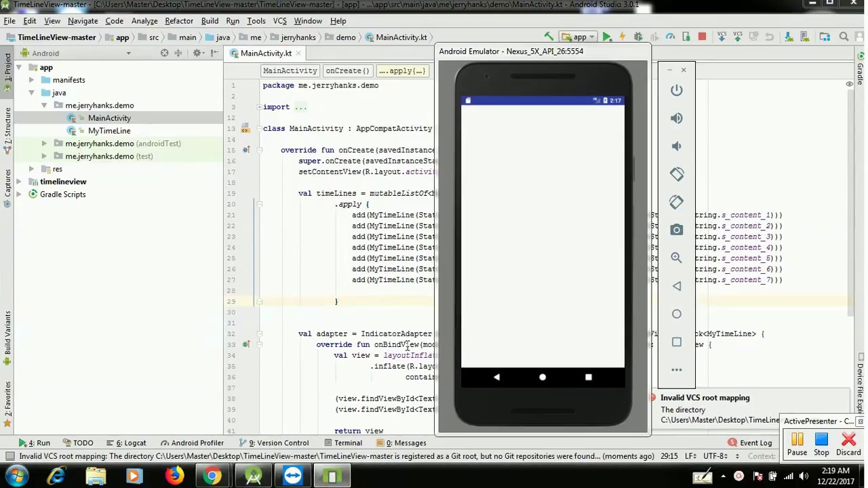Screen dimensions: 868x488
Task: Select MainActivity in project tree
Action: (x=108, y=118)
